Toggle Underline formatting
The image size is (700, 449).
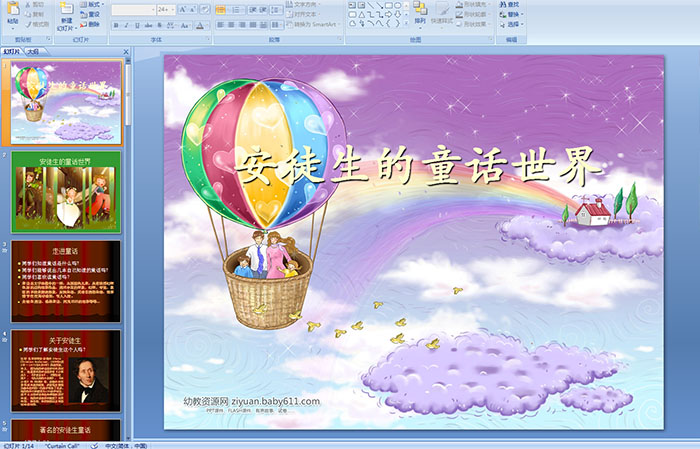tap(137, 25)
